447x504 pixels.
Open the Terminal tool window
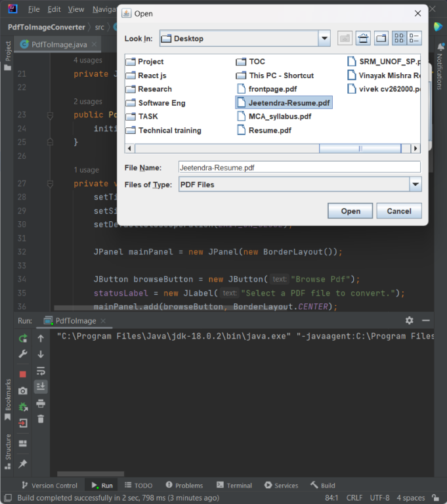234,486
